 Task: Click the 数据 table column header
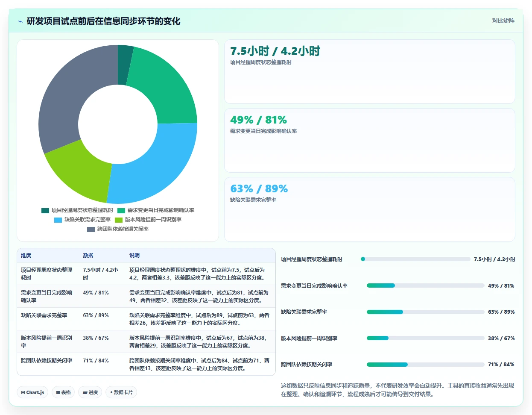[88, 256]
